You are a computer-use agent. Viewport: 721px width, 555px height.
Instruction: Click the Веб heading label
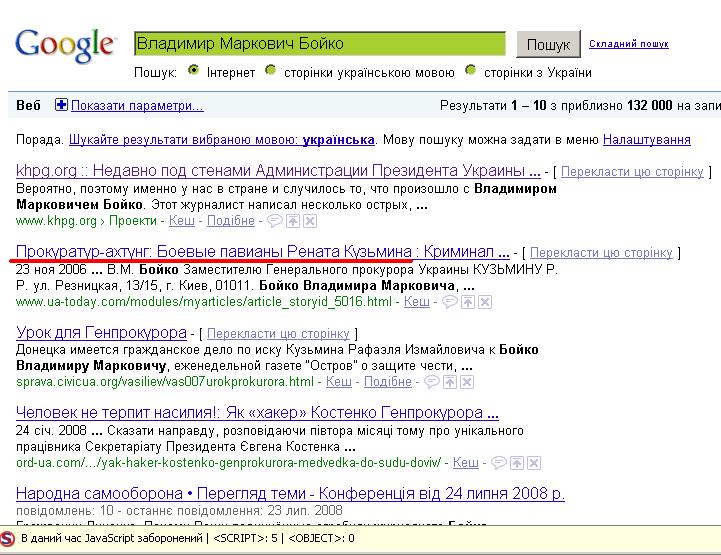click(28, 106)
